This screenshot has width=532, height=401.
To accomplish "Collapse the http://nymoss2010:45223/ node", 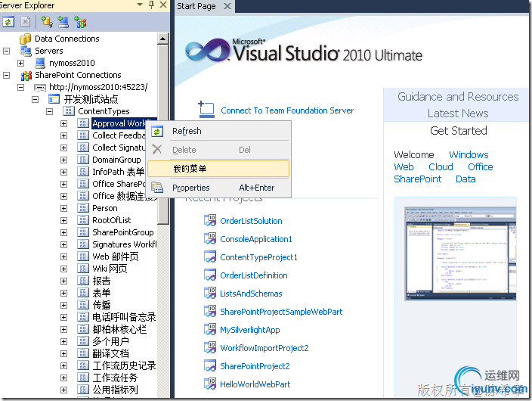I will point(20,87).
